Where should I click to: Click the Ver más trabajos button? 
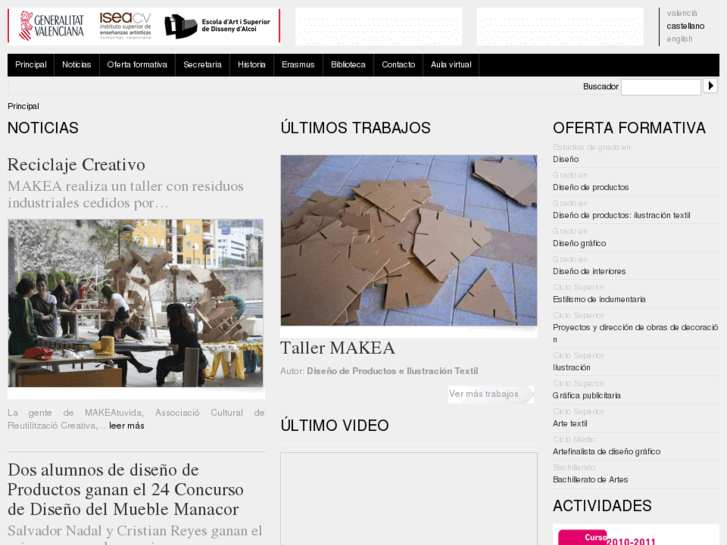coord(491,394)
